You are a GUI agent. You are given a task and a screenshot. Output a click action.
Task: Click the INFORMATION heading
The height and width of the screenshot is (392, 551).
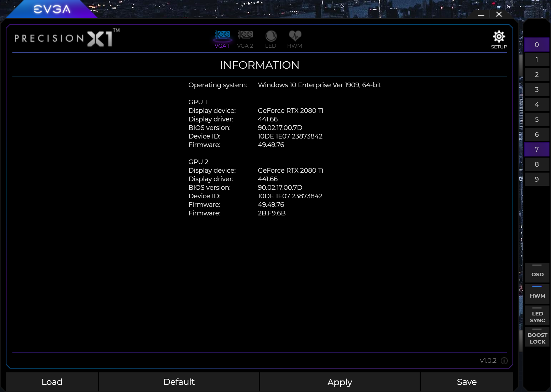[x=259, y=65]
